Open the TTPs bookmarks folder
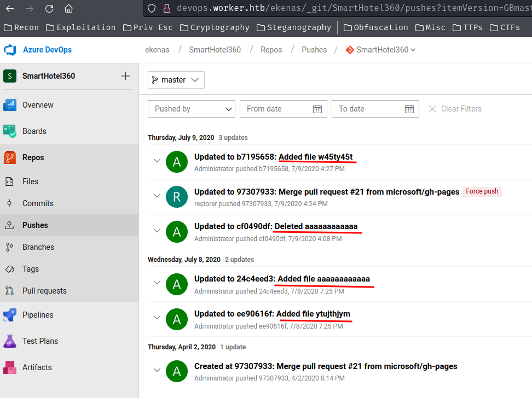532x398 pixels. (x=467, y=27)
